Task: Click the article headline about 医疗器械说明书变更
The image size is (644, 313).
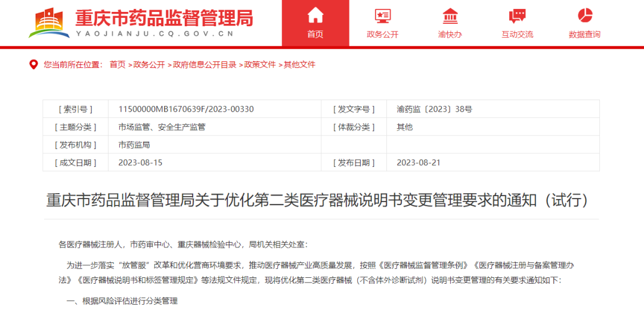Action: pyautogui.click(x=318, y=200)
